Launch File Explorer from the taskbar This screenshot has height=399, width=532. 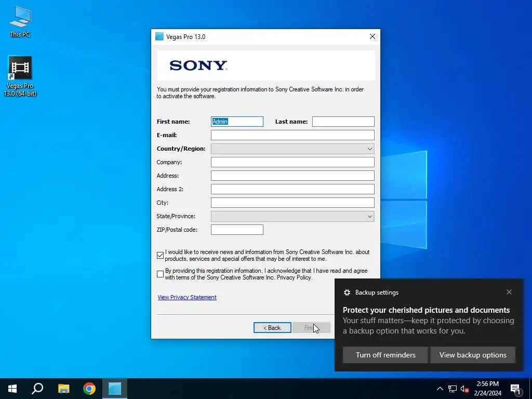(x=63, y=389)
